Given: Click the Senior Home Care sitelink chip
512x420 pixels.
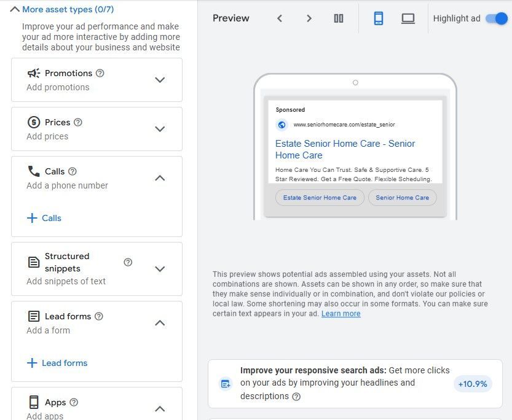Looking at the screenshot, I should click(402, 198).
